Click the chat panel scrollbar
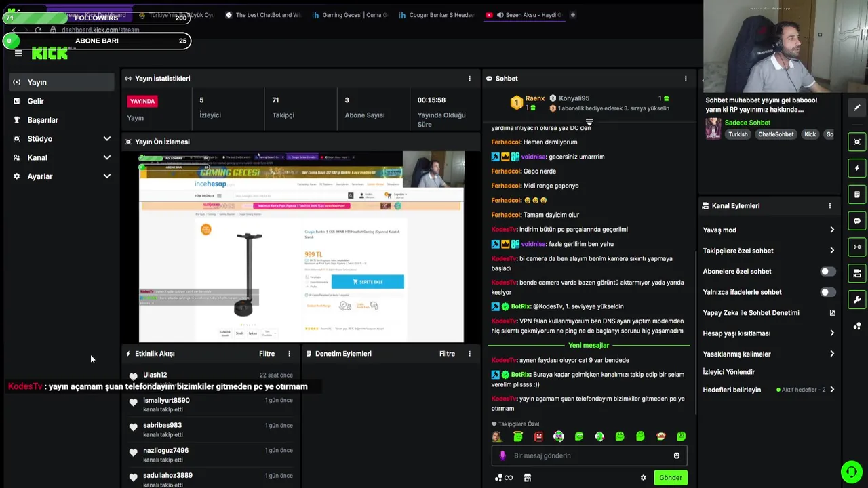Viewport: 868px width, 488px height. click(695, 332)
